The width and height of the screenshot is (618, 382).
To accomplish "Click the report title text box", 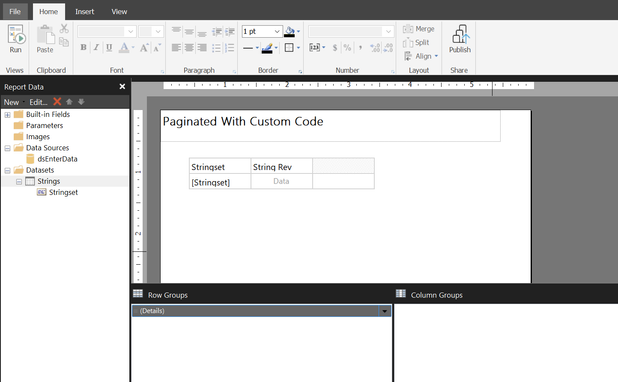I will [330, 126].
